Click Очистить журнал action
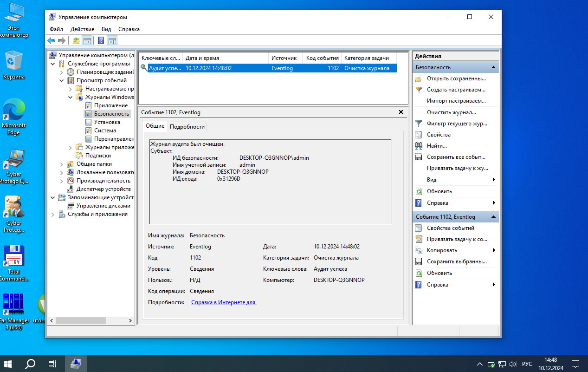588x372 pixels. (x=452, y=112)
